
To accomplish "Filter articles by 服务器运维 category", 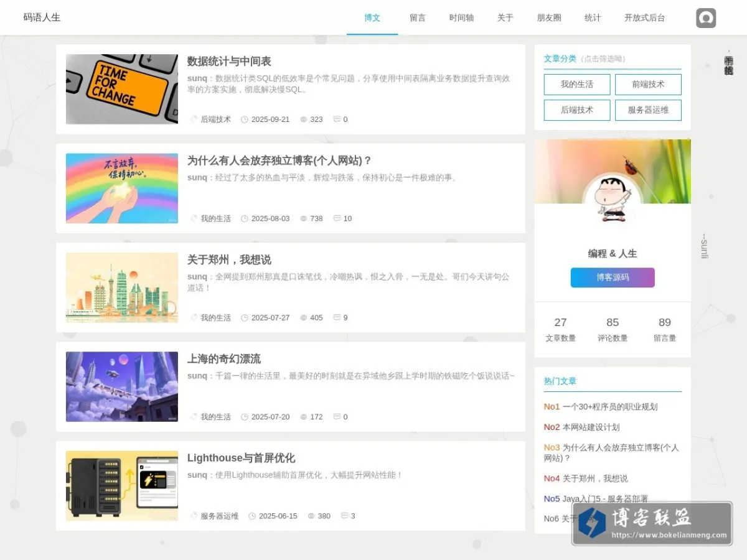I will (x=648, y=110).
